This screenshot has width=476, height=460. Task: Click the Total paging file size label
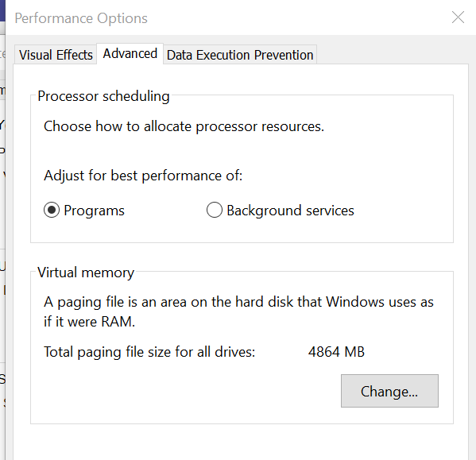click(x=149, y=352)
